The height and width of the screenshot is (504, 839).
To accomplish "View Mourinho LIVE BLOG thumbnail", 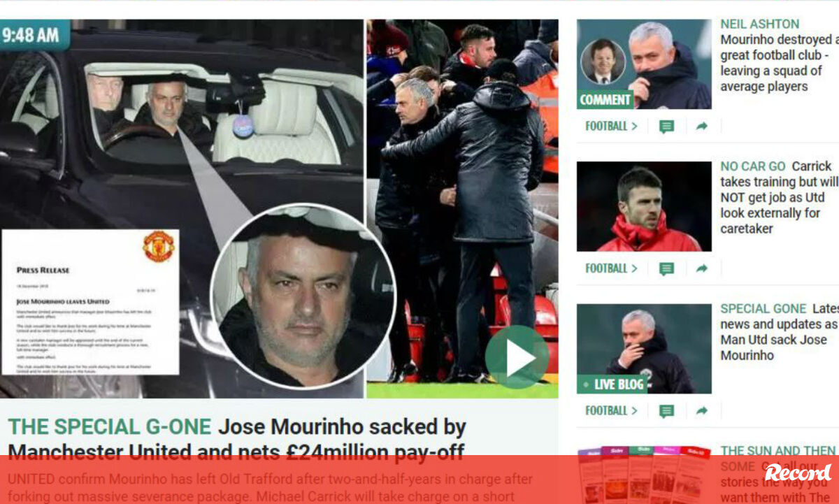I will click(x=644, y=349).
